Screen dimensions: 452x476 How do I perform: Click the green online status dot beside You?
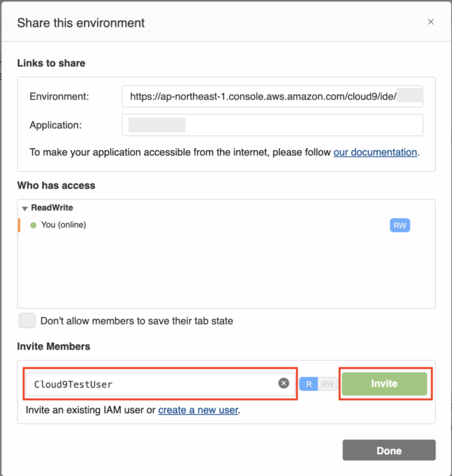pyautogui.click(x=33, y=225)
